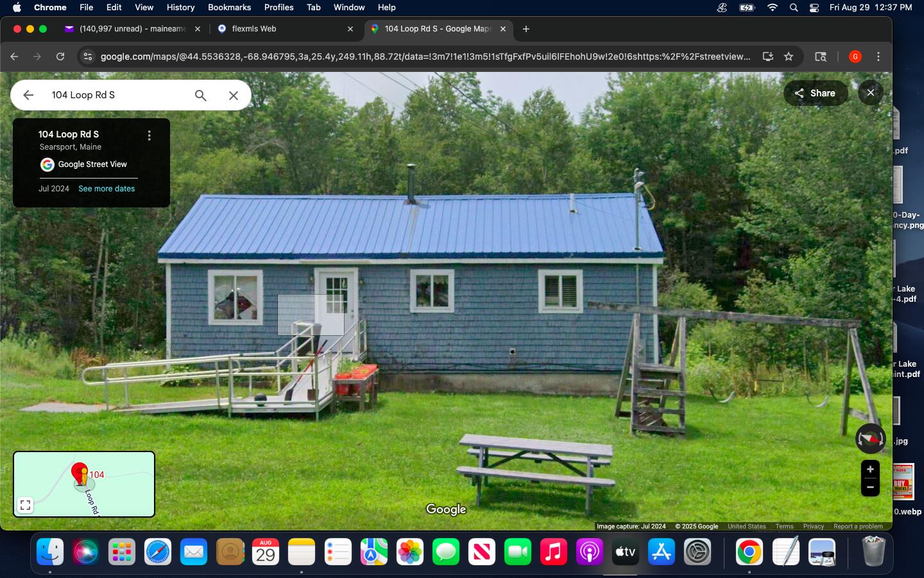Open the See more dates link
The height and width of the screenshot is (578, 924).
[107, 189]
